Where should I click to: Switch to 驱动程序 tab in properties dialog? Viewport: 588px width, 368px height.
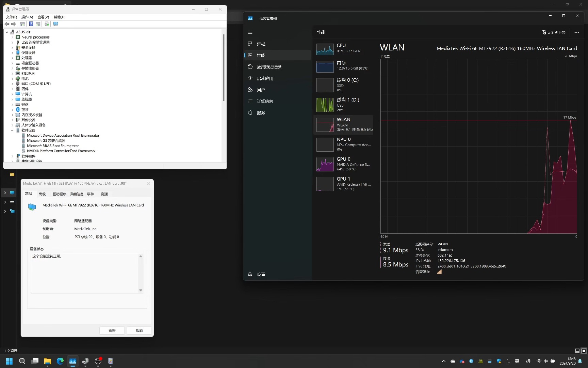pos(59,194)
